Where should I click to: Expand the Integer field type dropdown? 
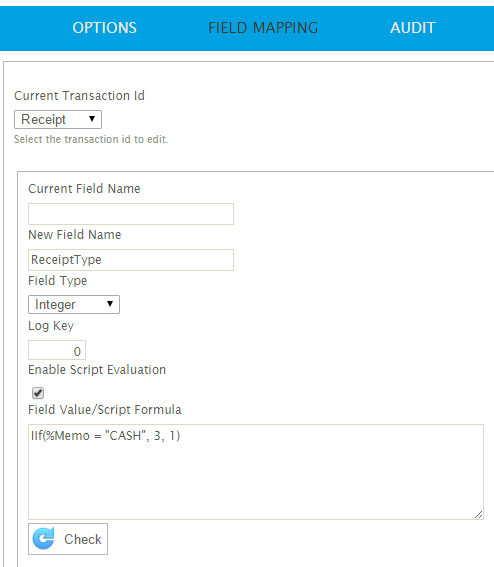click(x=74, y=304)
